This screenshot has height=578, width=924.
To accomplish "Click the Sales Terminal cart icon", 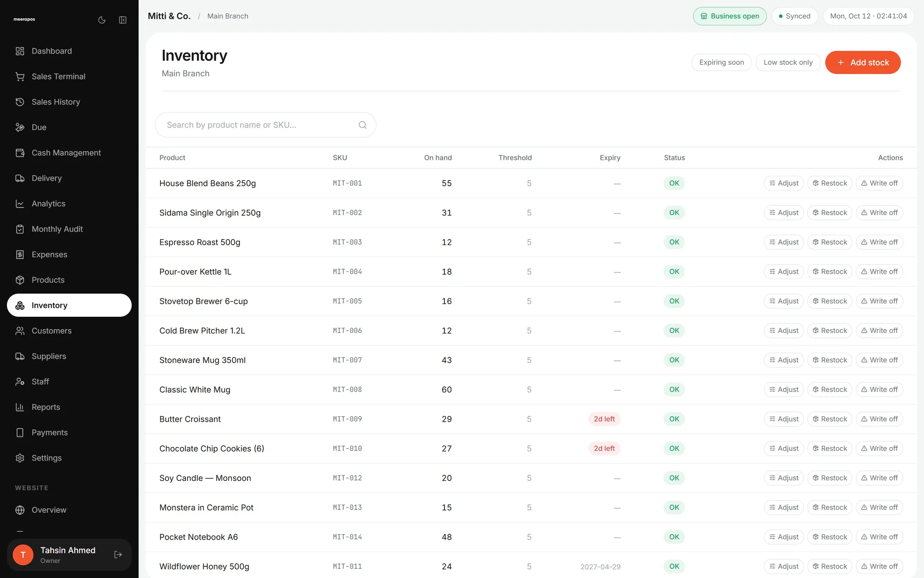I will pos(20,76).
